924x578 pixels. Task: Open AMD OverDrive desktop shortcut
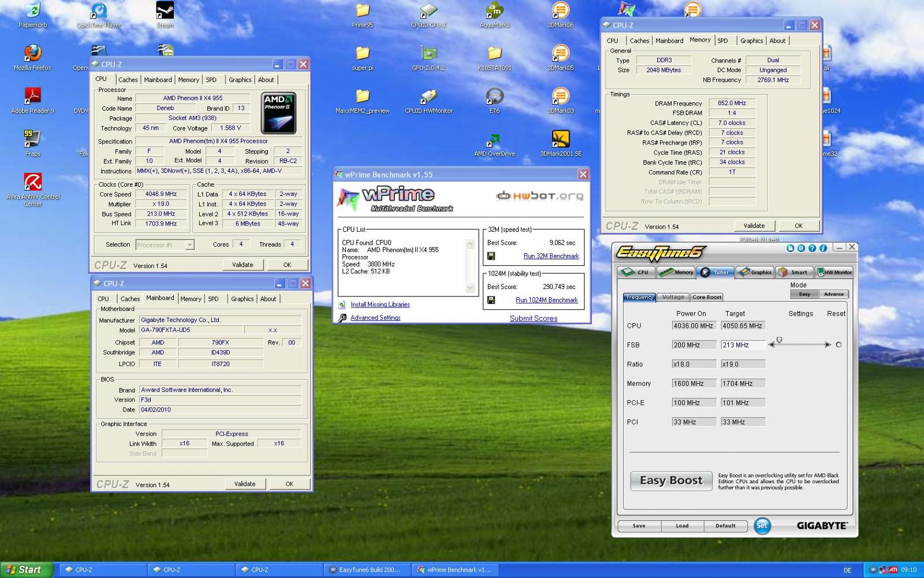[494, 143]
